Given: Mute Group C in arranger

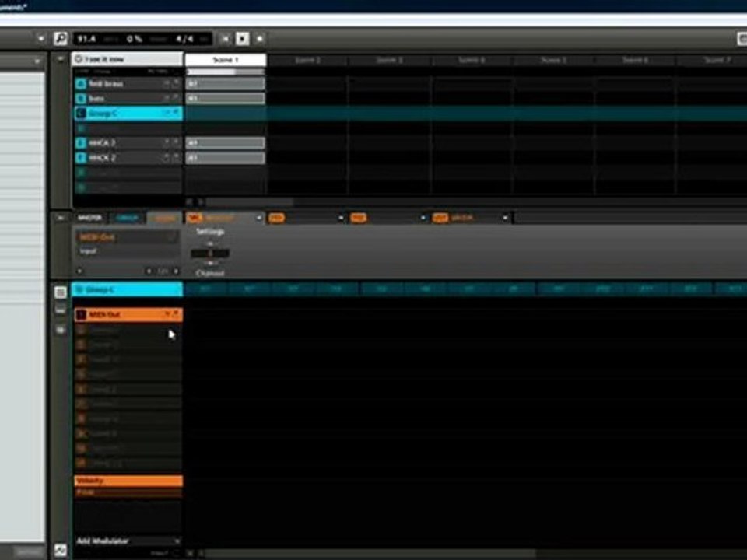Looking at the screenshot, I should point(167,114).
